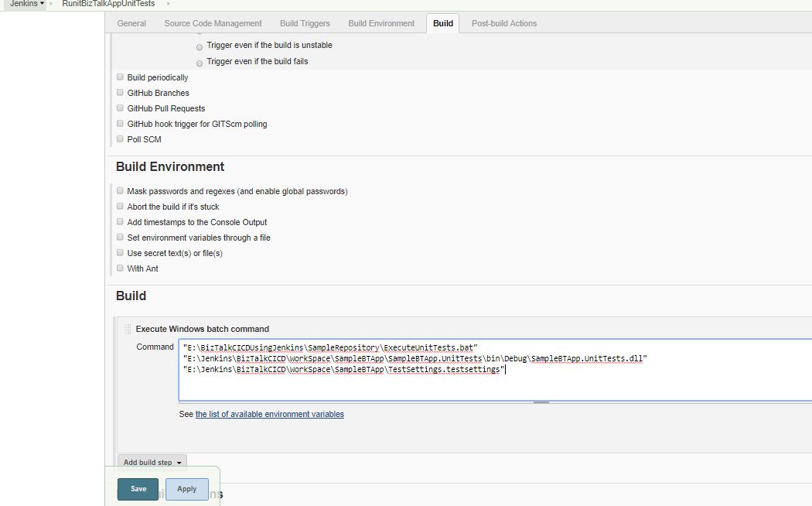Click the Save button

point(138,489)
